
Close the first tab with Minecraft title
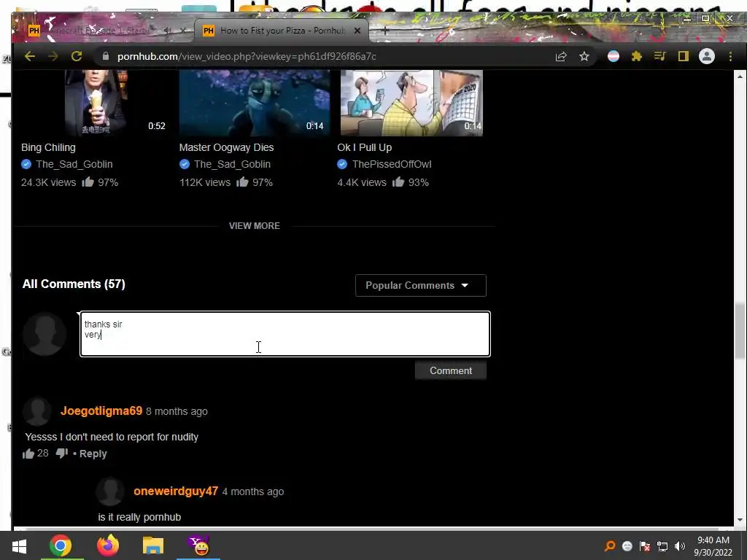[183, 31]
